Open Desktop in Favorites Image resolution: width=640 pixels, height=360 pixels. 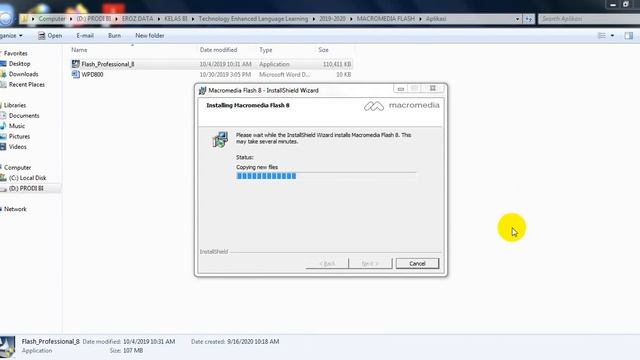[x=19, y=64]
